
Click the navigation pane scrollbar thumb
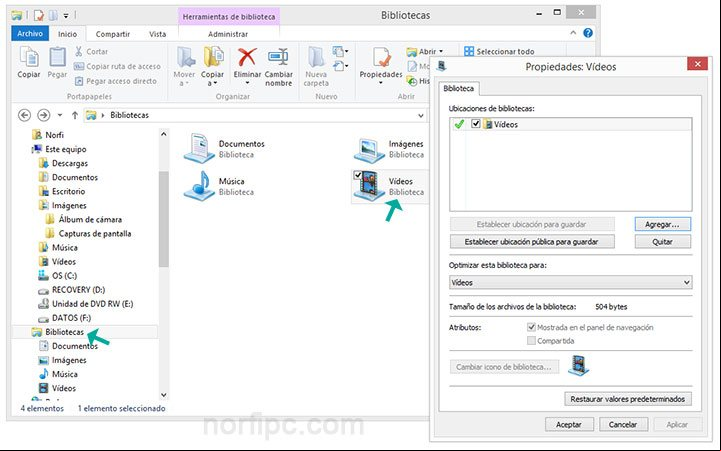(164, 219)
